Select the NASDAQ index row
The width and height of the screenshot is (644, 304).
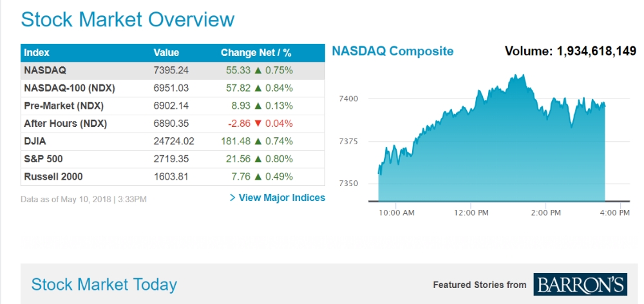[x=45, y=70]
